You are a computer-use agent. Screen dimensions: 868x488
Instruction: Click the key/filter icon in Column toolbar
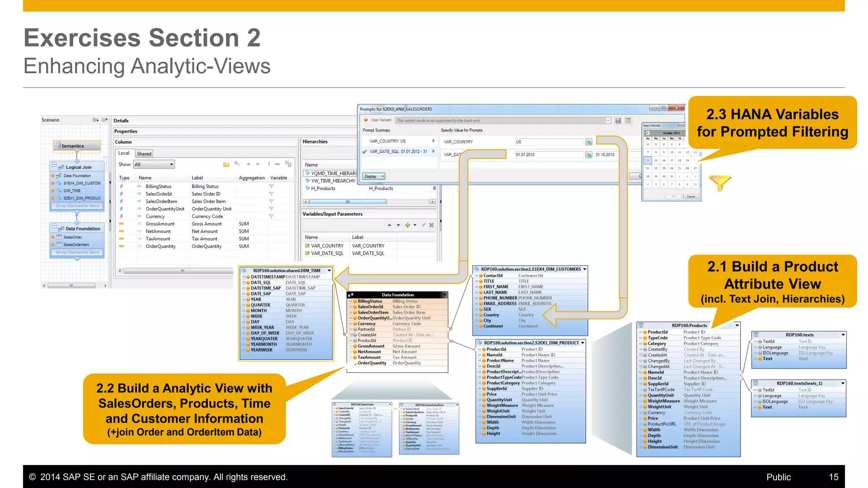coord(237,164)
